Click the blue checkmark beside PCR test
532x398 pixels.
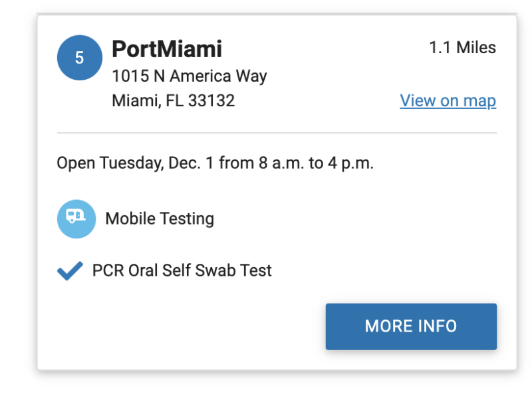click(70, 270)
